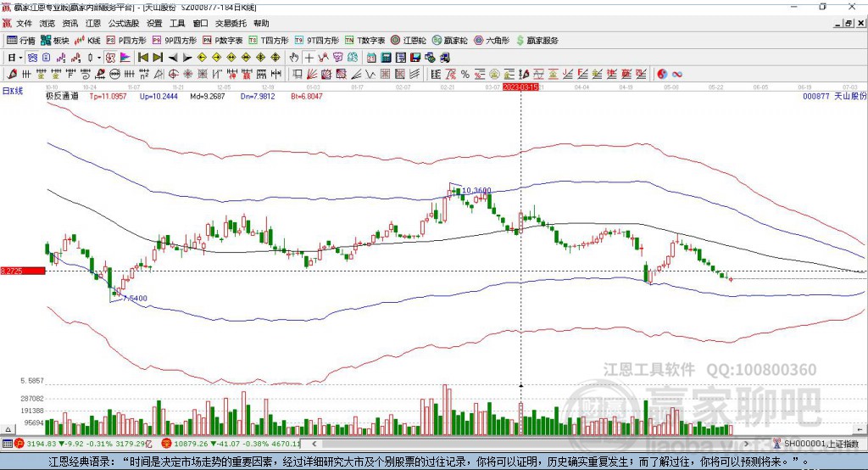The height and width of the screenshot is (470, 868).
Task: Select the rectangle drawing tool
Action: [298, 74]
